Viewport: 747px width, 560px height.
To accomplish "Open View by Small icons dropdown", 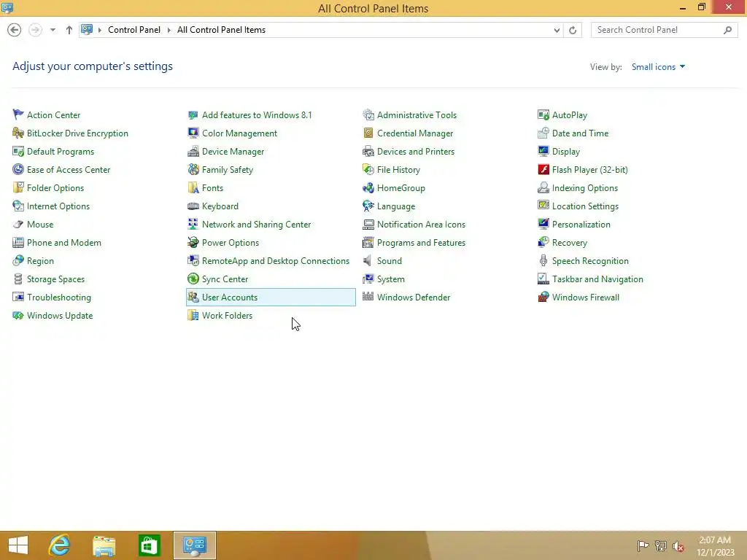I will click(658, 66).
